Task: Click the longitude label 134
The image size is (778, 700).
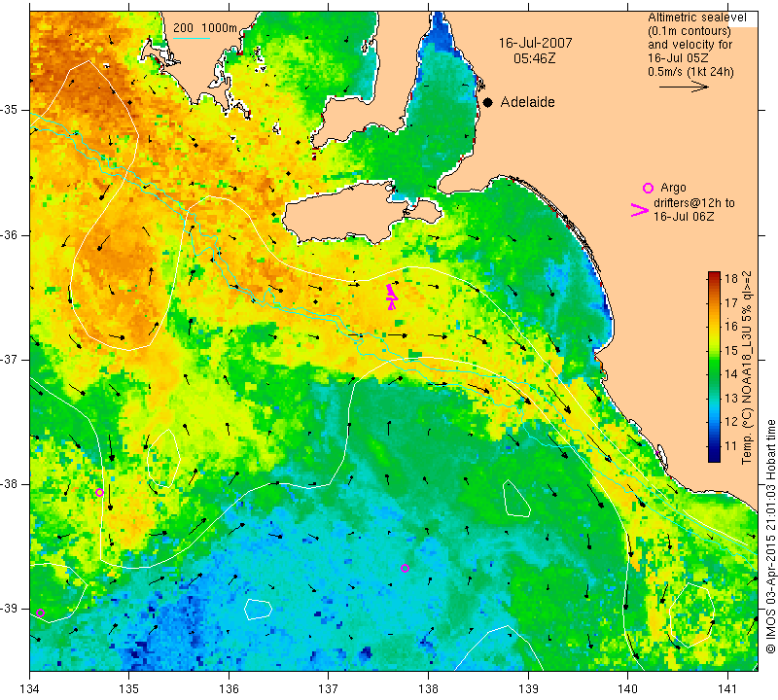Action: pyautogui.click(x=30, y=688)
